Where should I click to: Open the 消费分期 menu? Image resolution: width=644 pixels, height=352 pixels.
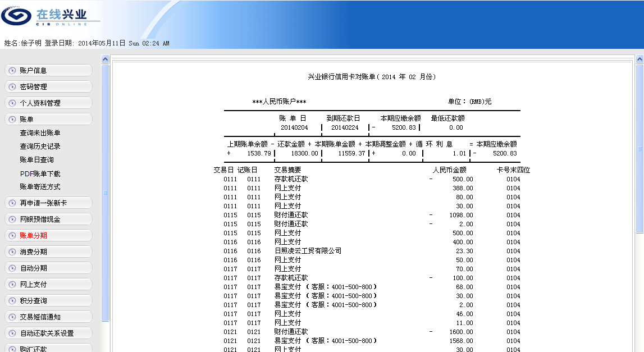pyautogui.click(x=48, y=252)
